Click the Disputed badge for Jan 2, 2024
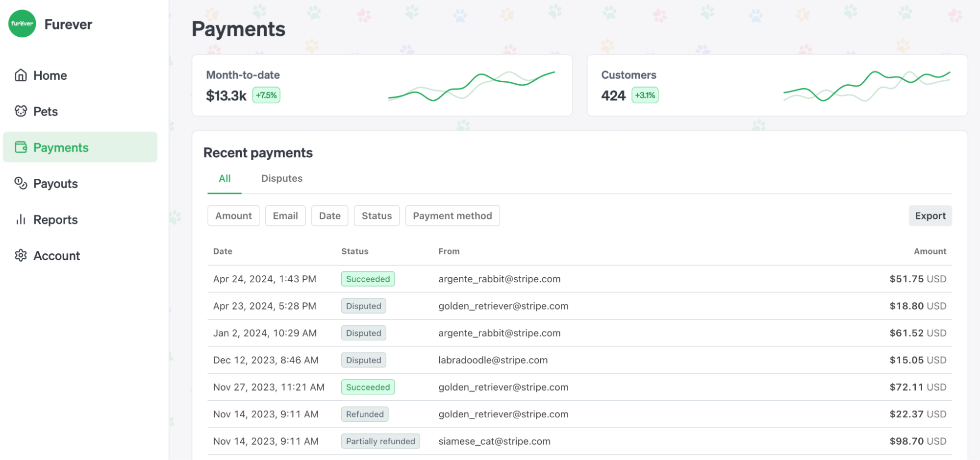The image size is (980, 460). pyautogui.click(x=364, y=333)
